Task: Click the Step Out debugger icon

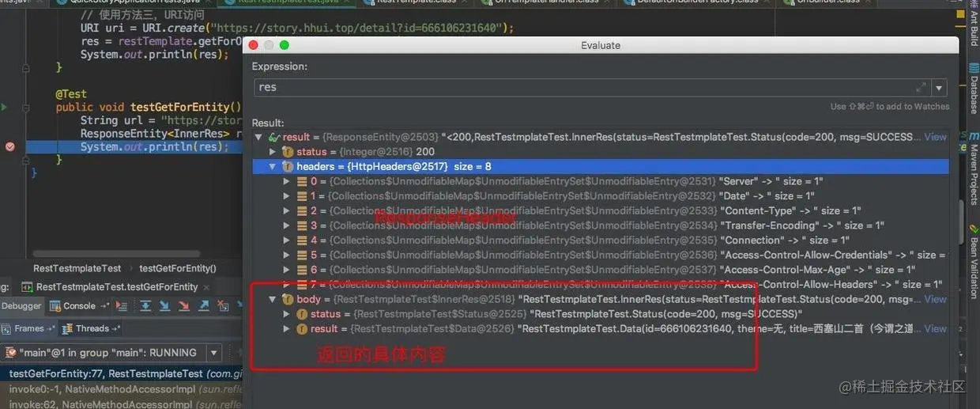Action: 203,306
